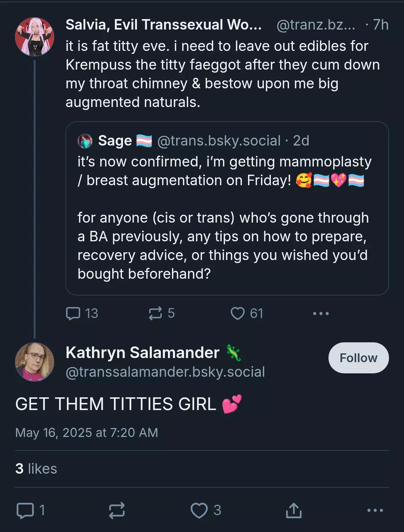Viewport: 404px width, 532px height.
Task: Click the May 16, 2025 timestamp
Action: click(87, 432)
